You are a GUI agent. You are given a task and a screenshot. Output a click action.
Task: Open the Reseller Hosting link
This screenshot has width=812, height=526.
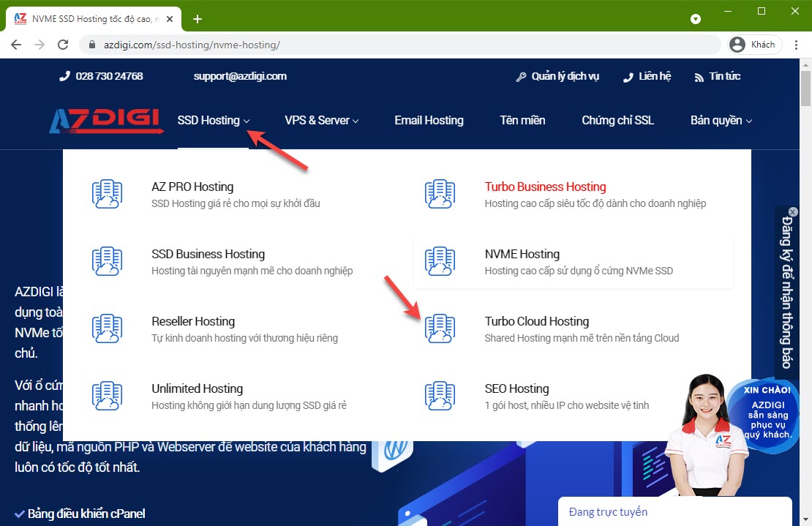click(193, 321)
